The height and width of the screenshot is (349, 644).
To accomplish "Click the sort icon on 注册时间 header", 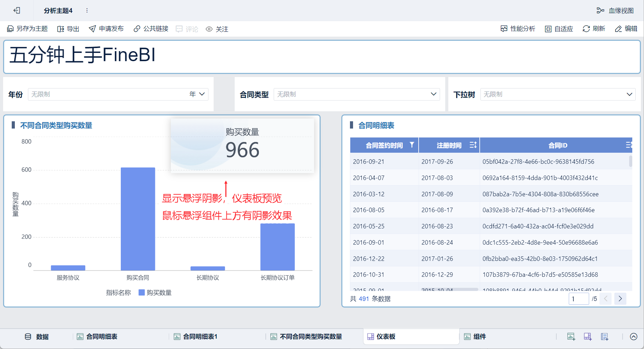I will click(x=473, y=145).
